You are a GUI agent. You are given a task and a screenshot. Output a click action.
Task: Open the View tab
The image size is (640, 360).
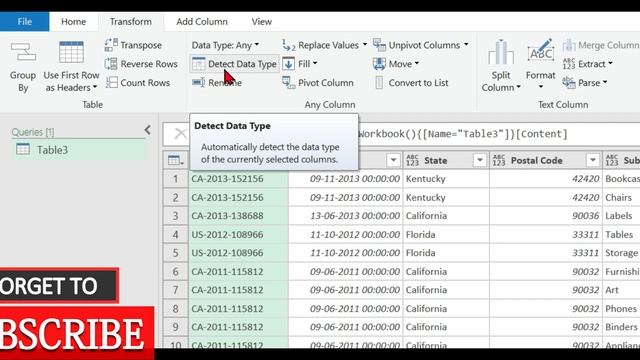262,21
